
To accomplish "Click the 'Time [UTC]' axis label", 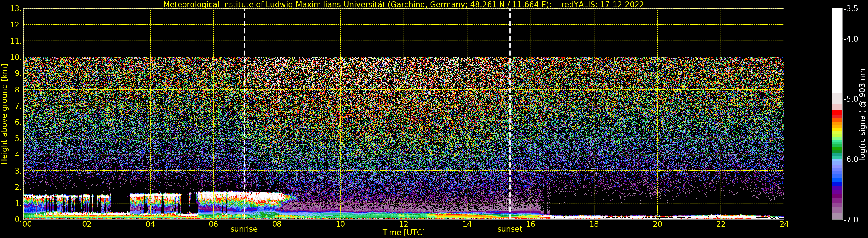I will [404, 233].
